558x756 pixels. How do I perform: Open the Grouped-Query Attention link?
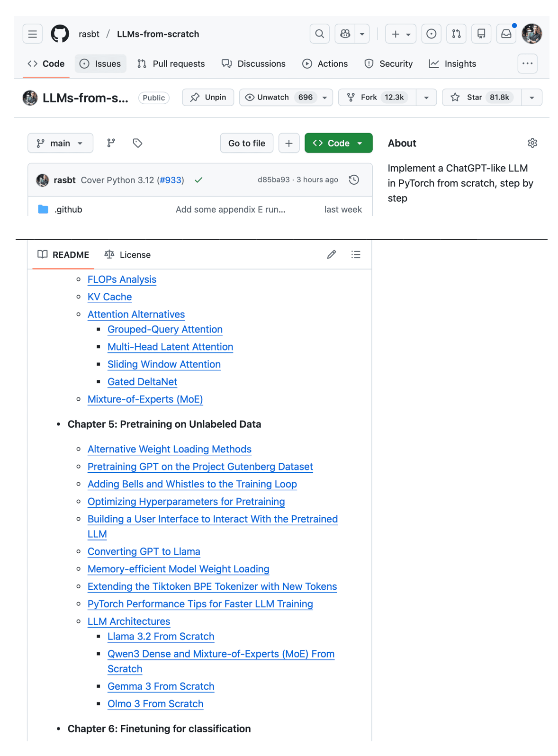pos(165,330)
